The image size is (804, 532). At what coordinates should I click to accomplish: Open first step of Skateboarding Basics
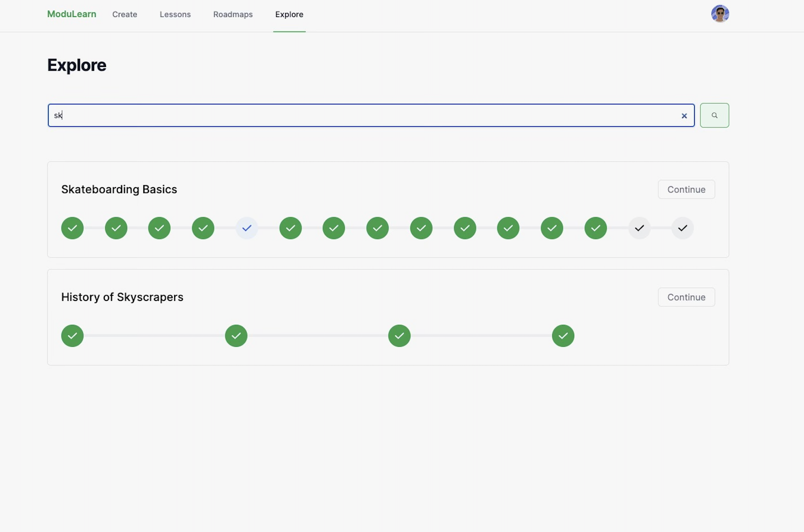72,228
